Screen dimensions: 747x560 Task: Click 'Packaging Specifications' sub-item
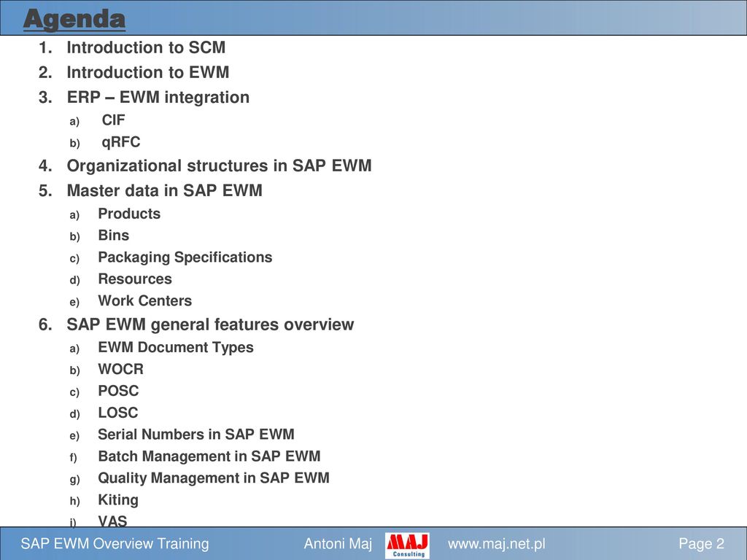[185, 257]
